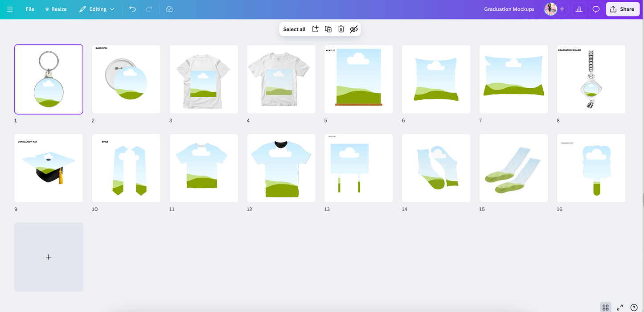Open design insights with the chart icon
This screenshot has width=644, height=312.
point(578,9)
